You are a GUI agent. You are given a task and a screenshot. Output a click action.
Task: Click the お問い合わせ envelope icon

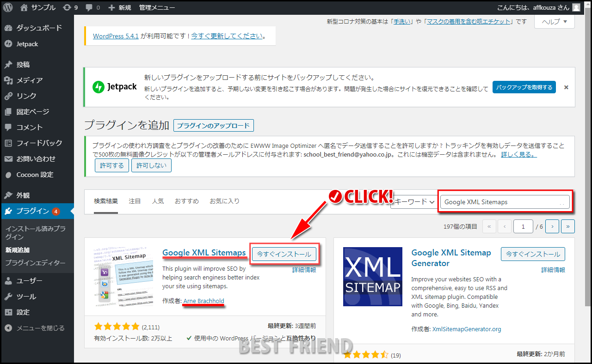click(8, 159)
